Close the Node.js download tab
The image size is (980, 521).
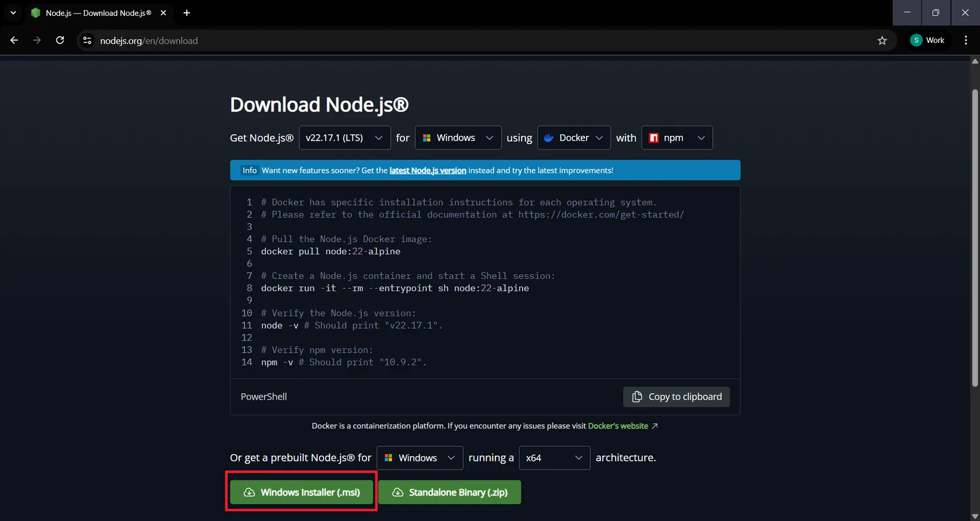click(164, 13)
